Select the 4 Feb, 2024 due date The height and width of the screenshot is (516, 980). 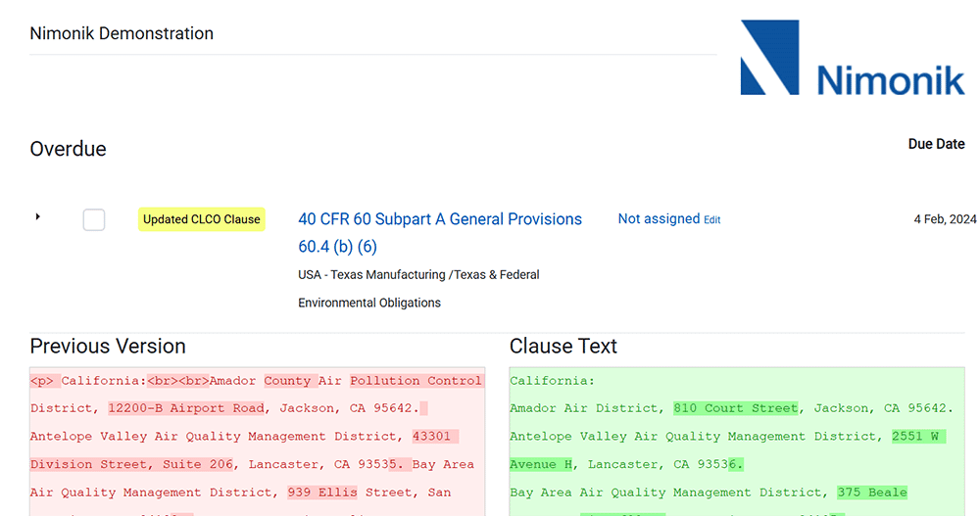pyautogui.click(x=945, y=219)
